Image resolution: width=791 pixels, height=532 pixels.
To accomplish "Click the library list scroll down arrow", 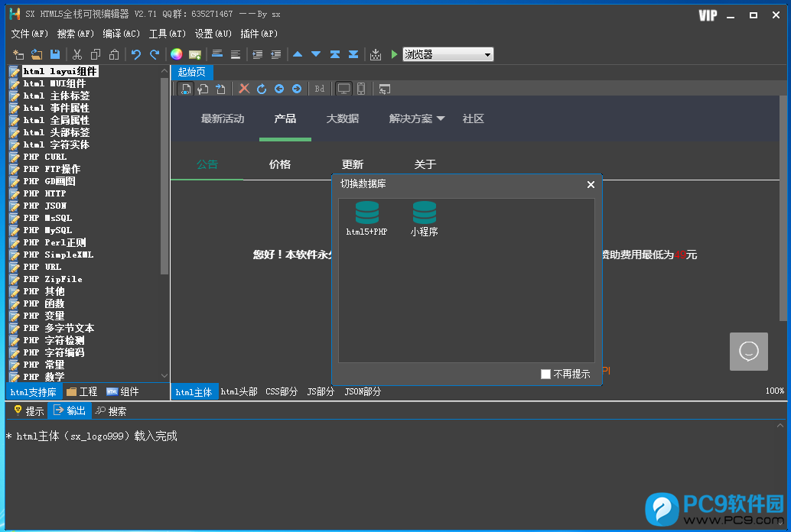I will [x=164, y=375].
